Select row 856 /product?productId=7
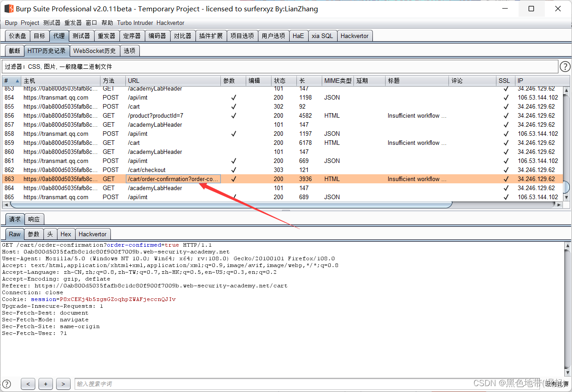 [x=282, y=115]
